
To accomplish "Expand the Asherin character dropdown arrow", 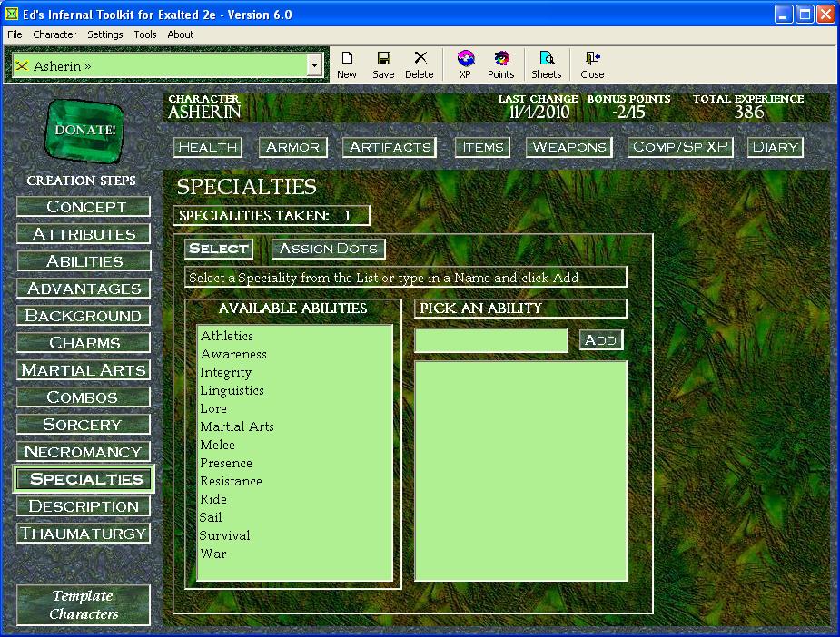I will coord(314,66).
